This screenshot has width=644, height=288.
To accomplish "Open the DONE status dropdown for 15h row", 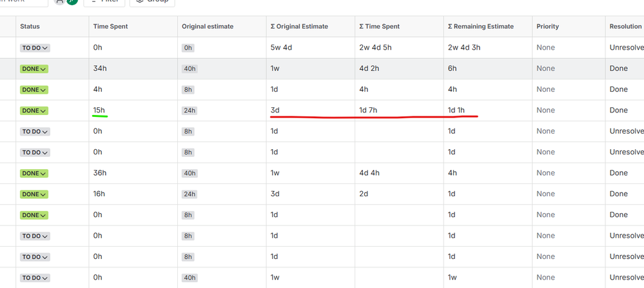I will pos(34,110).
